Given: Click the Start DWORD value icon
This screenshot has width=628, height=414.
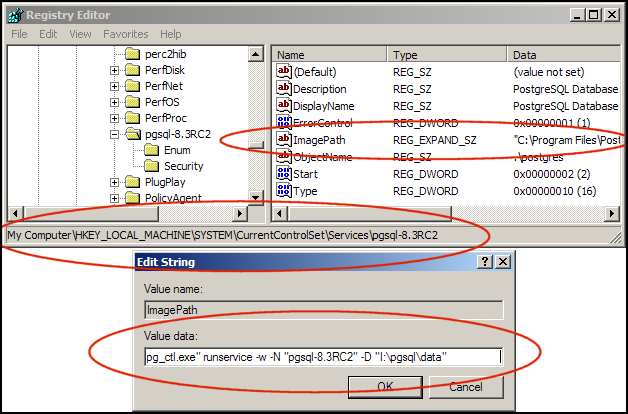Looking at the screenshot, I should tap(283, 174).
